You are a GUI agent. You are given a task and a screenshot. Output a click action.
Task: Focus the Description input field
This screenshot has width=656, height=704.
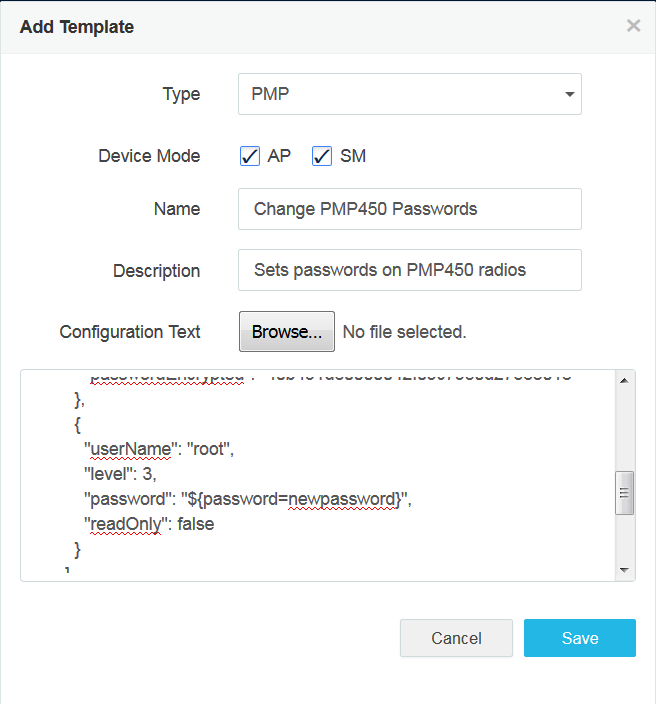tap(410, 270)
